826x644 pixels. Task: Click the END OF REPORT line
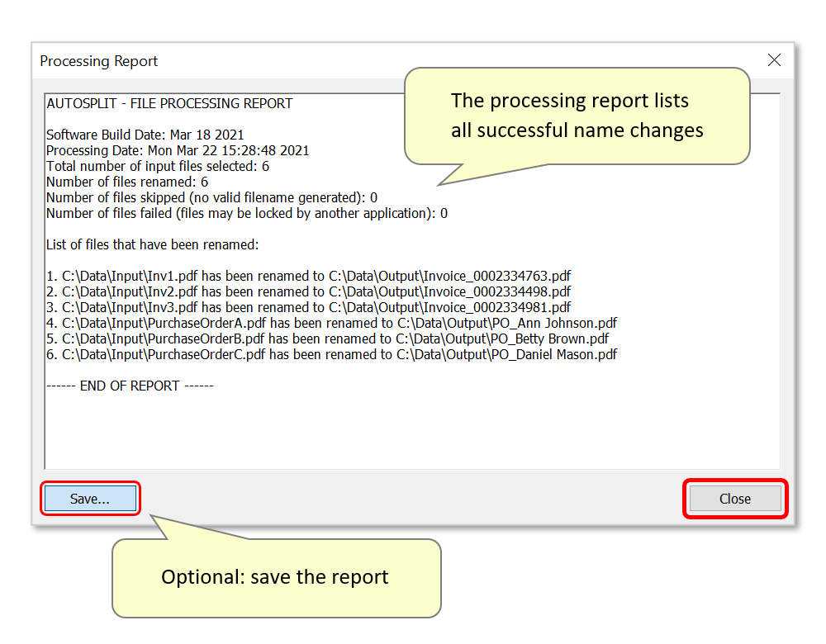tap(130, 386)
